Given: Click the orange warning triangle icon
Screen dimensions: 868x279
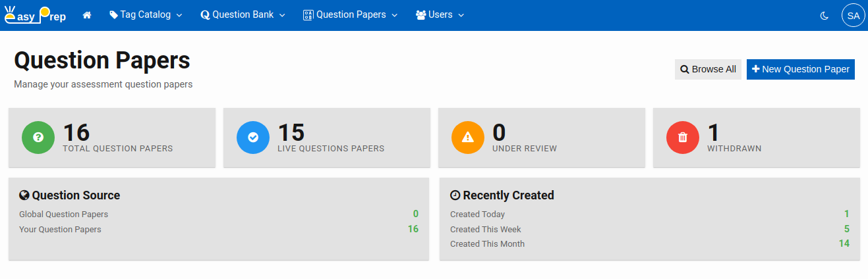Looking at the screenshot, I should pos(468,138).
